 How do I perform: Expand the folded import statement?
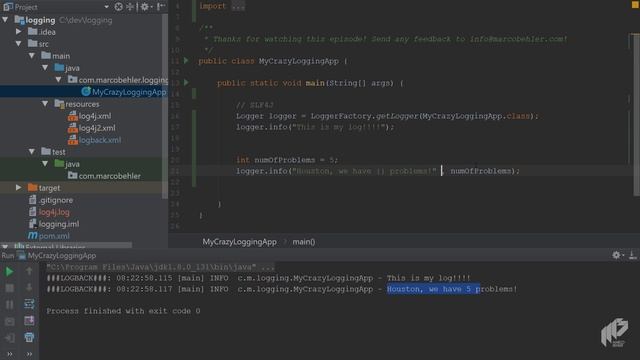click(x=238, y=6)
